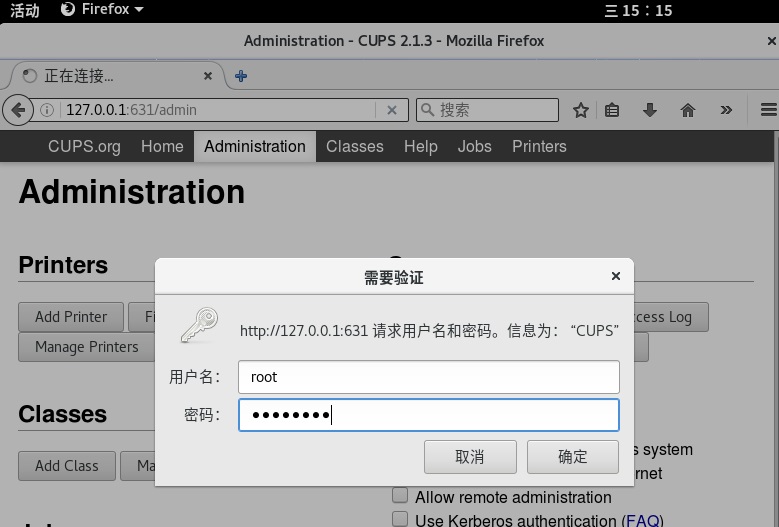Click the Classes section heading
The image size is (779, 527).
[63, 414]
